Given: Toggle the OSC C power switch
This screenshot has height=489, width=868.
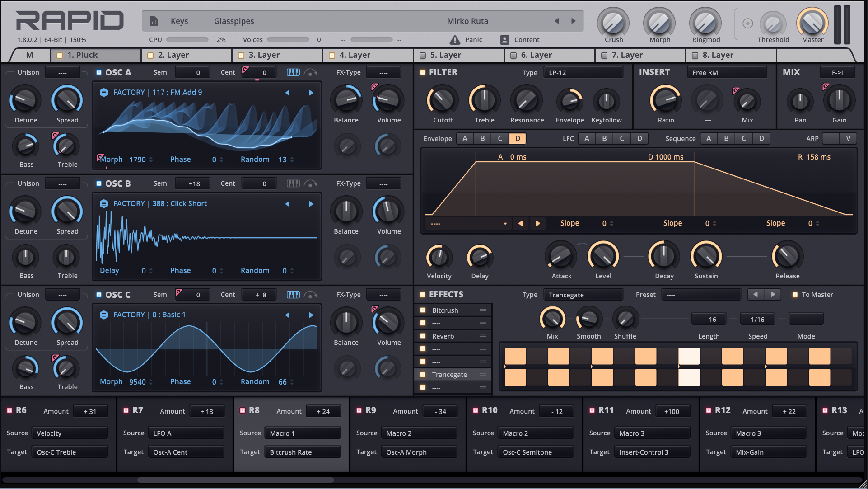Looking at the screenshot, I should pyautogui.click(x=98, y=295).
